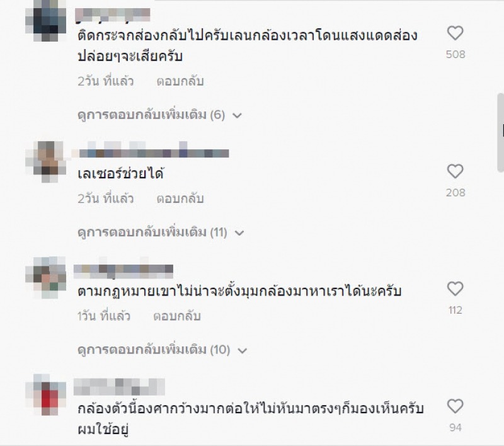Viewport: 504px width, 446px height.
Task: Open the first commenter's profile picture
Action: click(x=45, y=21)
